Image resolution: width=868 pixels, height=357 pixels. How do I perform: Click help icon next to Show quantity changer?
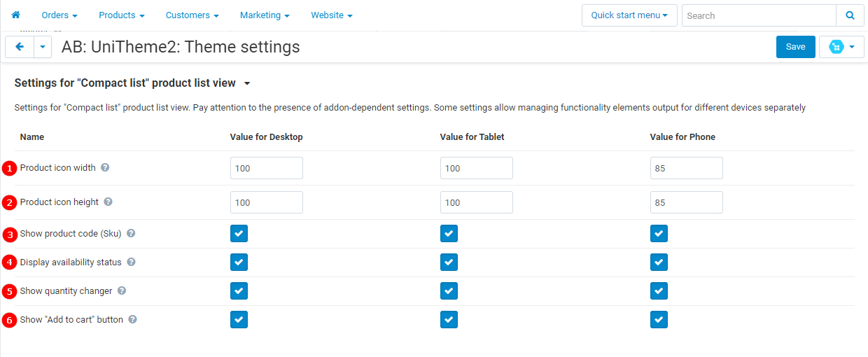pos(122,291)
